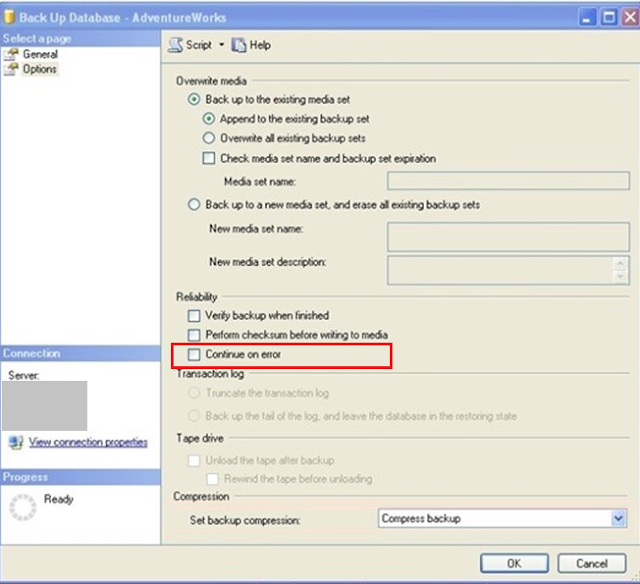The width and height of the screenshot is (640, 584).
Task: Click the OK button
Action: point(514,564)
